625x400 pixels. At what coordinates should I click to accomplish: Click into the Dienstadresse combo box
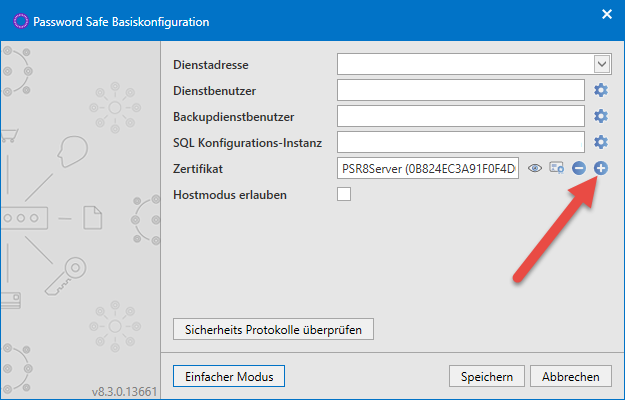click(474, 64)
